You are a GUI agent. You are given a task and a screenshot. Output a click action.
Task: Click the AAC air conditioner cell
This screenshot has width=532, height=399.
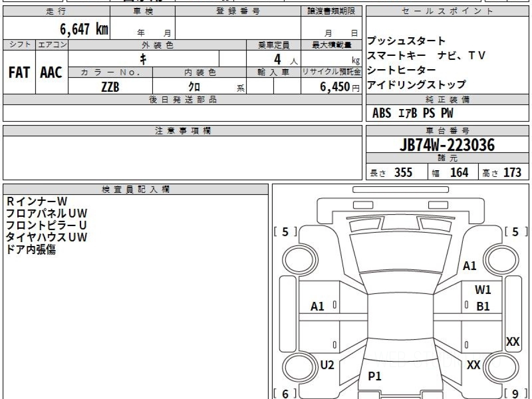[x=51, y=72]
